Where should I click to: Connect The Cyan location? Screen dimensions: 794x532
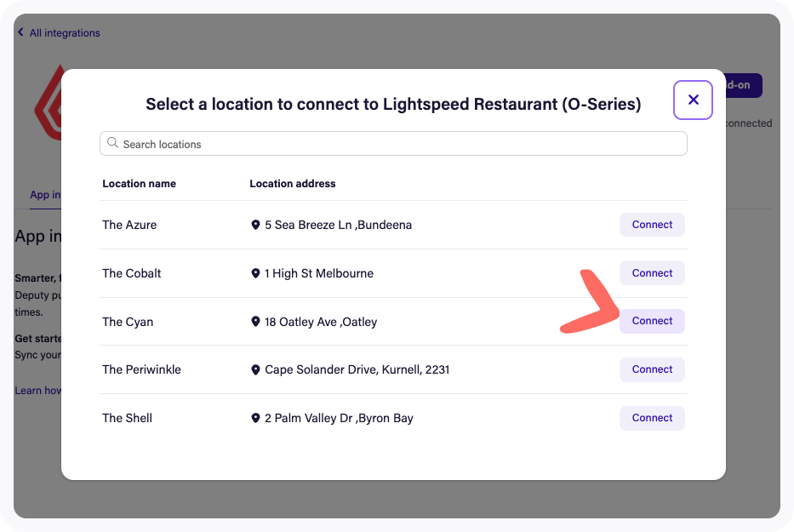[652, 321]
